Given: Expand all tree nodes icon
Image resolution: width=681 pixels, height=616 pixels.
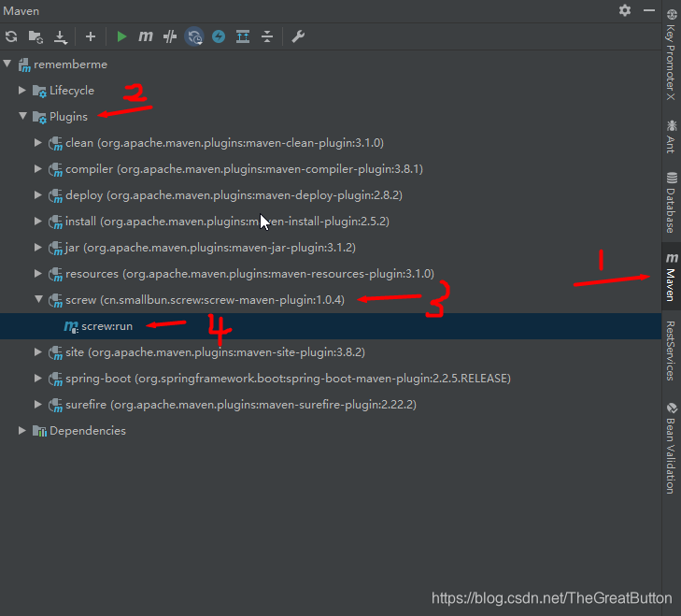Looking at the screenshot, I should point(243,36).
